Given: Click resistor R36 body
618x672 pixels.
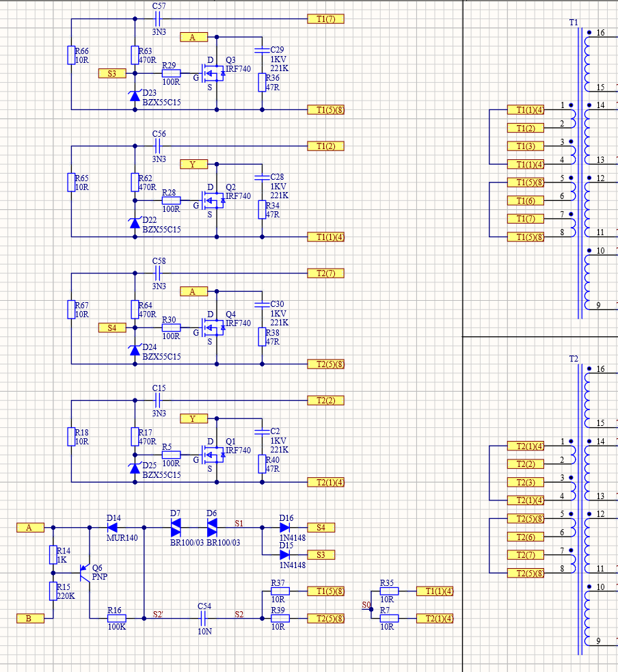Looking at the screenshot, I should tap(262, 83).
